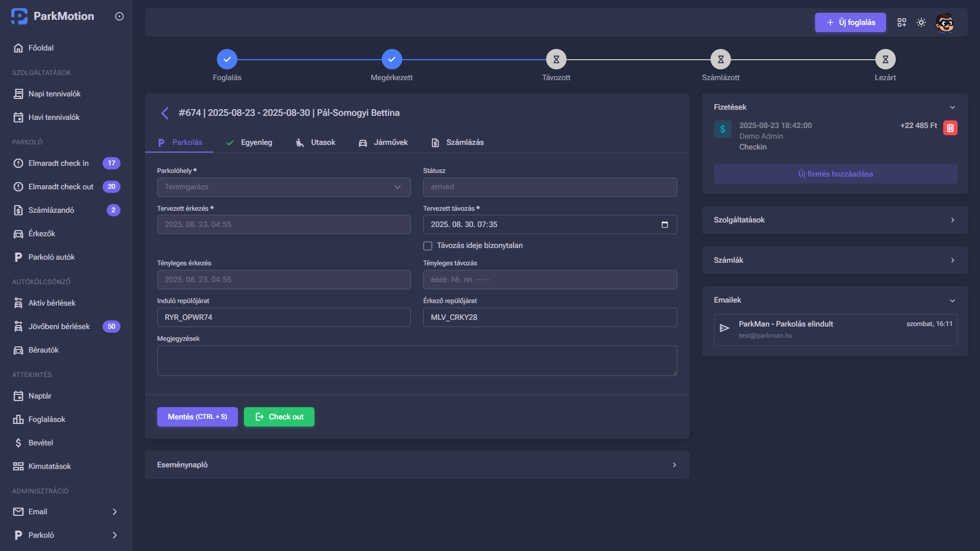
Task: Click the Új foglalás button
Action: [850, 22]
